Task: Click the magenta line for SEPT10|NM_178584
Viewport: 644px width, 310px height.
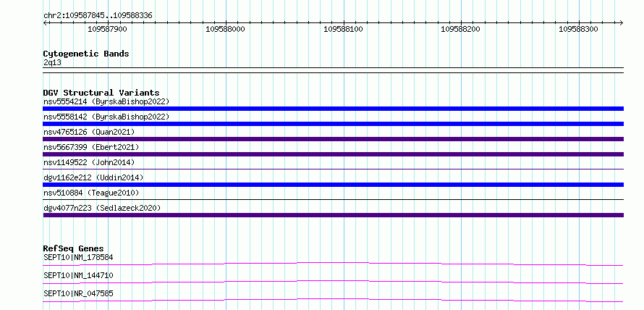Action: coord(333,264)
